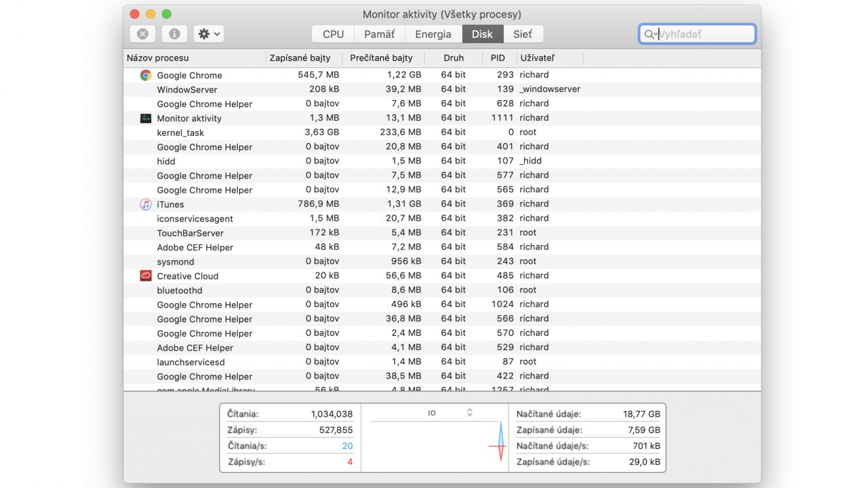Select the sysmond process row
This screenshot has height=488, width=868.
click(442, 262)
